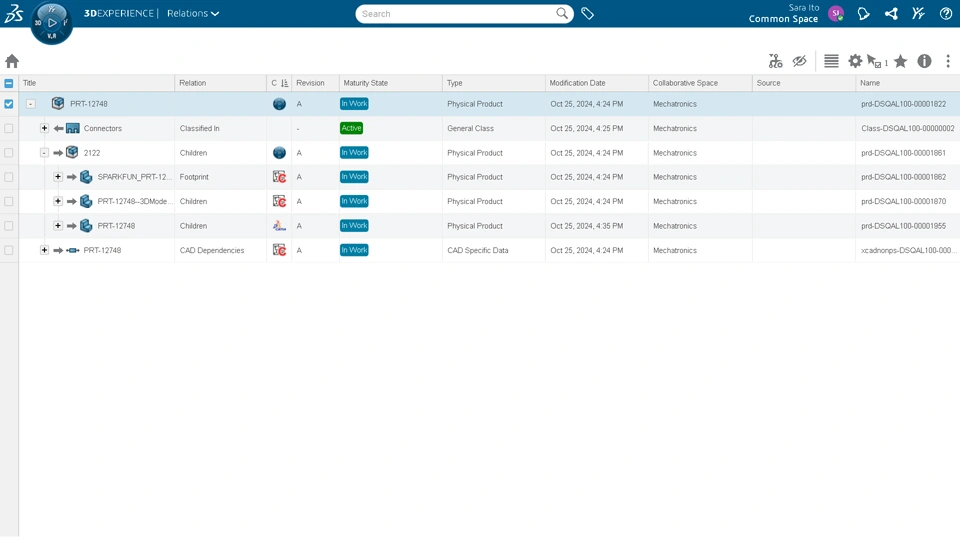Click the share icon in top bar
This screenshot has height=540, width=960.
coord(891,13)
